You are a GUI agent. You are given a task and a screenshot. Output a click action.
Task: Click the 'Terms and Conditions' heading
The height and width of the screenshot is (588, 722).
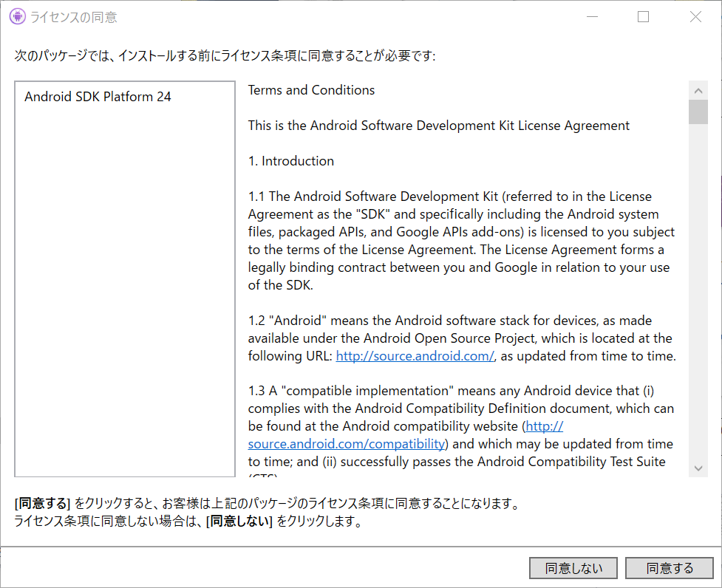point(311,90)
